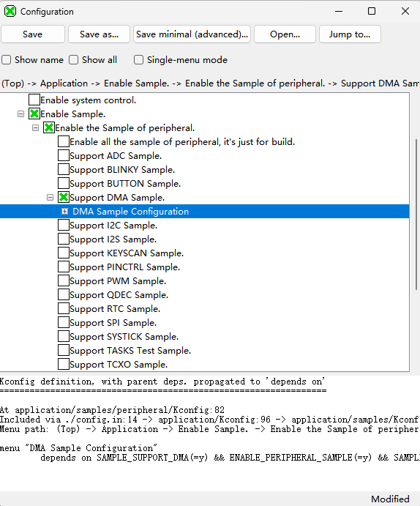
Task: Select the DMA Sample Configuration menu row
Action: pos(205,212)
